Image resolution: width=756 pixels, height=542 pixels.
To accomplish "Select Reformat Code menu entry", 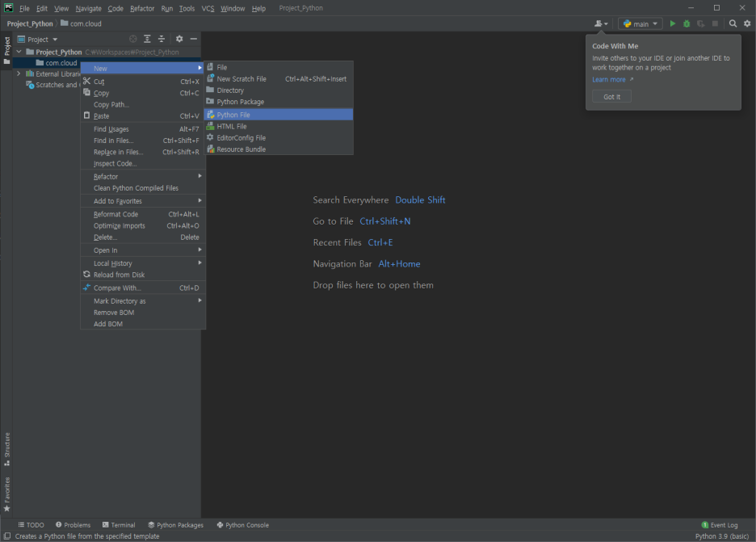I will click(x=143, y=214).
